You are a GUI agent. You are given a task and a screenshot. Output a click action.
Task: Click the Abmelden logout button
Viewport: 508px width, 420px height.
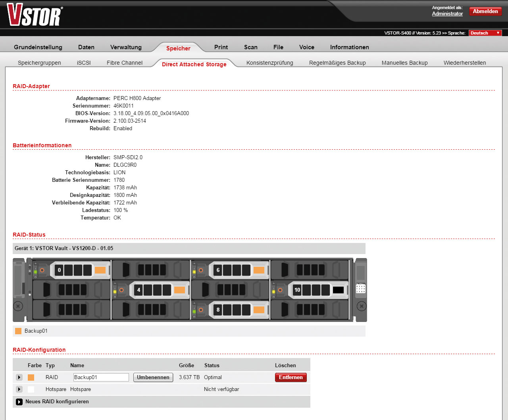(x=485, y=12)
